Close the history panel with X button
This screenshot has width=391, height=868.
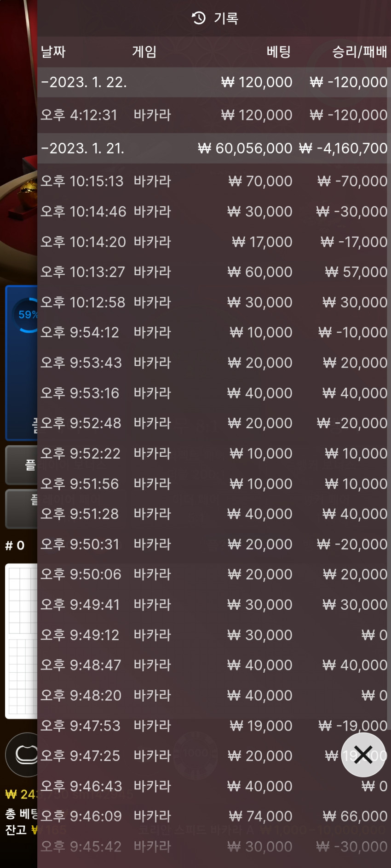[363, 755]
